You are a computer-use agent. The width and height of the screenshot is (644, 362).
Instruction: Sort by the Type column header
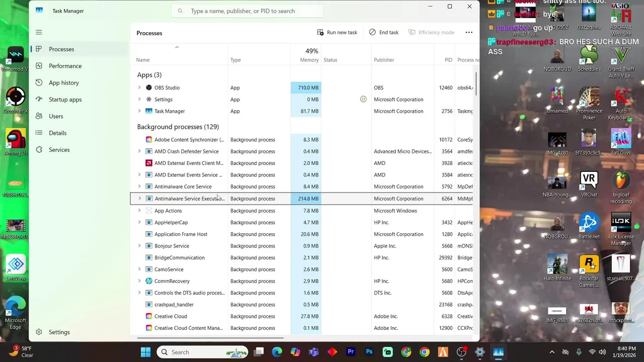coord(259,55)
